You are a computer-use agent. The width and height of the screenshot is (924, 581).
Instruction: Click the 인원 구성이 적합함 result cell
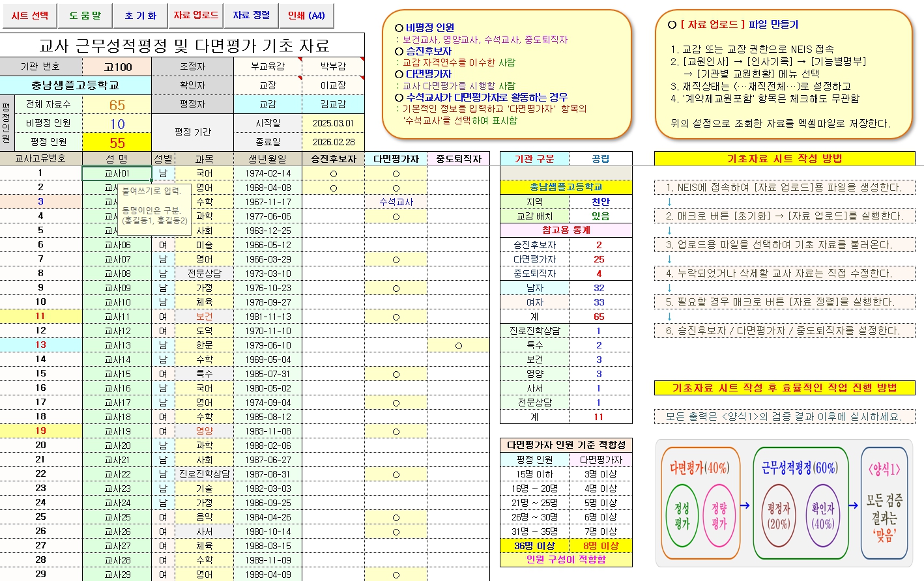566,560
